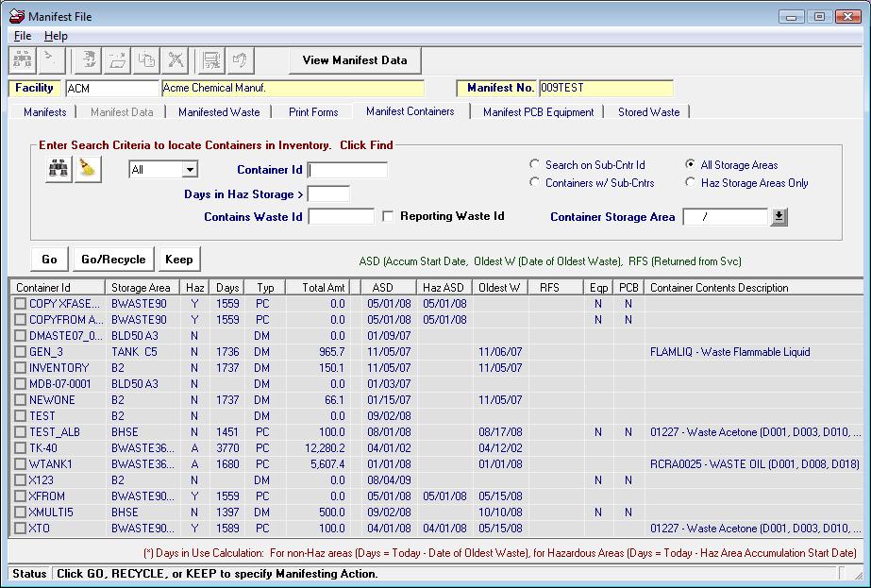Viewport: 871px width, 588px height.
Task: Check the NEWONE container row checkbox
Action: [x=21, y=399]
